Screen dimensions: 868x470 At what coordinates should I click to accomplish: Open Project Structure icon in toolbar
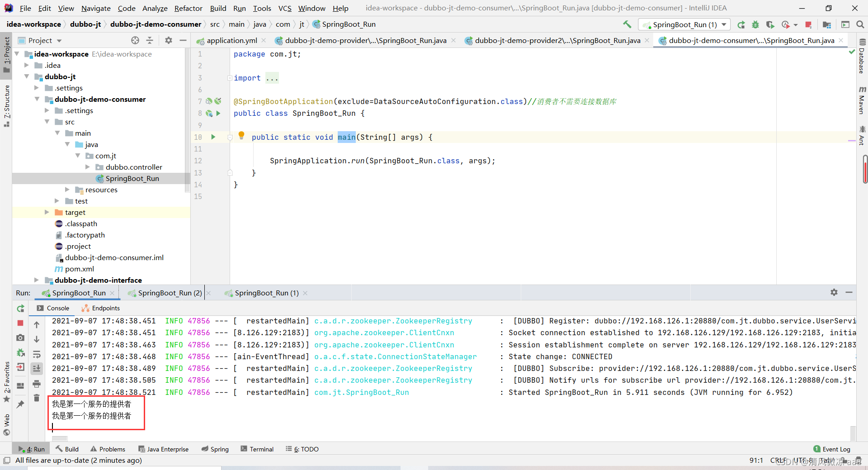(827, 24)
